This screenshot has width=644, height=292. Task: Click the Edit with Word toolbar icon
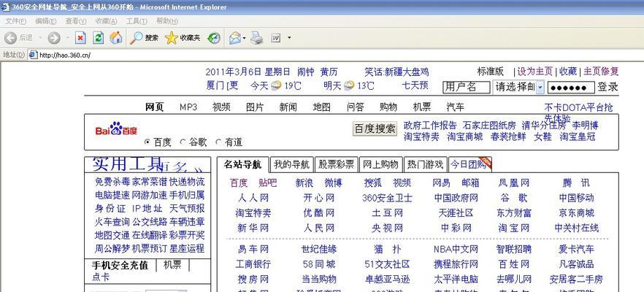point(275,38)
